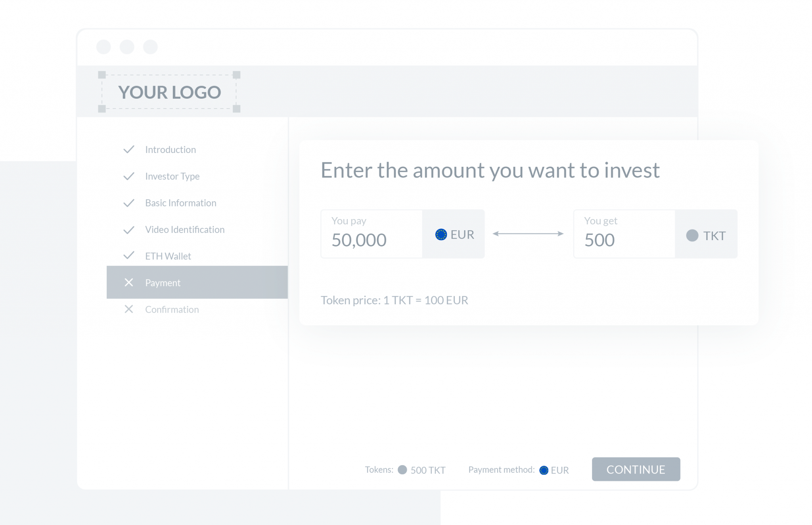Open the TKT token selector
The image size is (812, 525).
pyautogui.click(x=706, y=234)
